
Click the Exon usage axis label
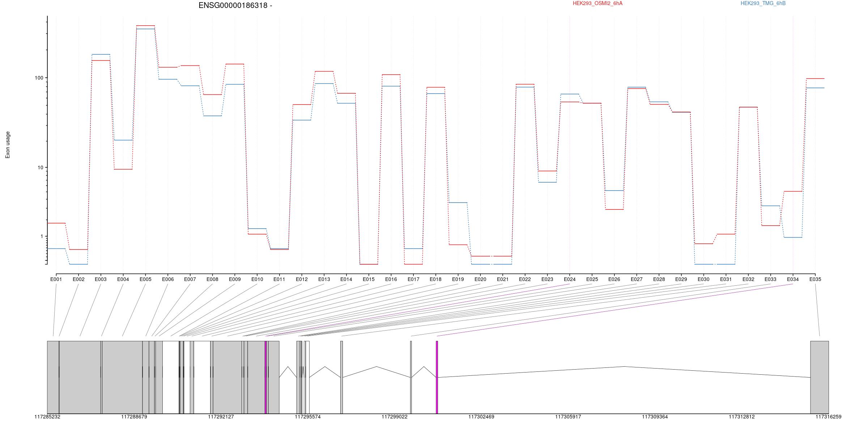pyautogui.click(x=8, y=145)
